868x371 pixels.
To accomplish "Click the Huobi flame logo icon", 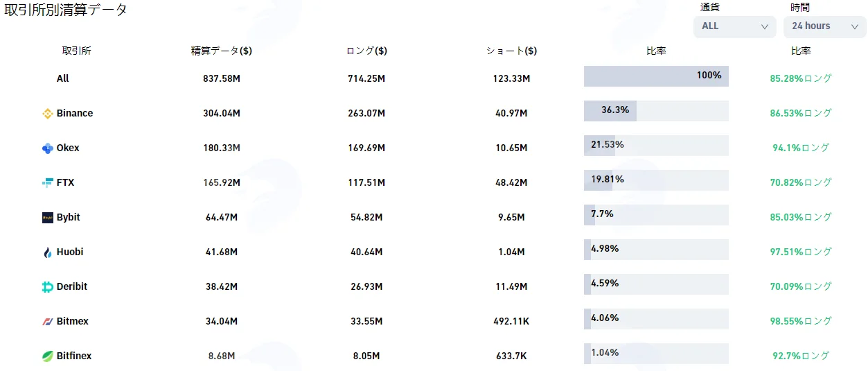I will 48,252.
